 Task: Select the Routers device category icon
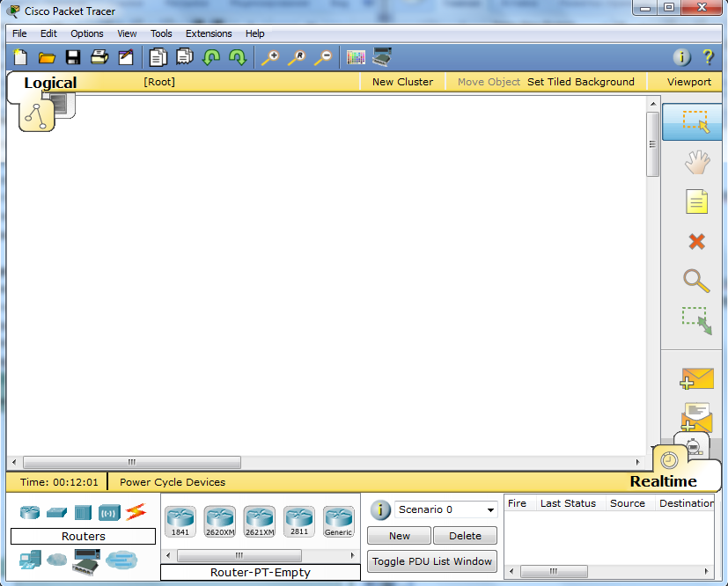point(30,512)
